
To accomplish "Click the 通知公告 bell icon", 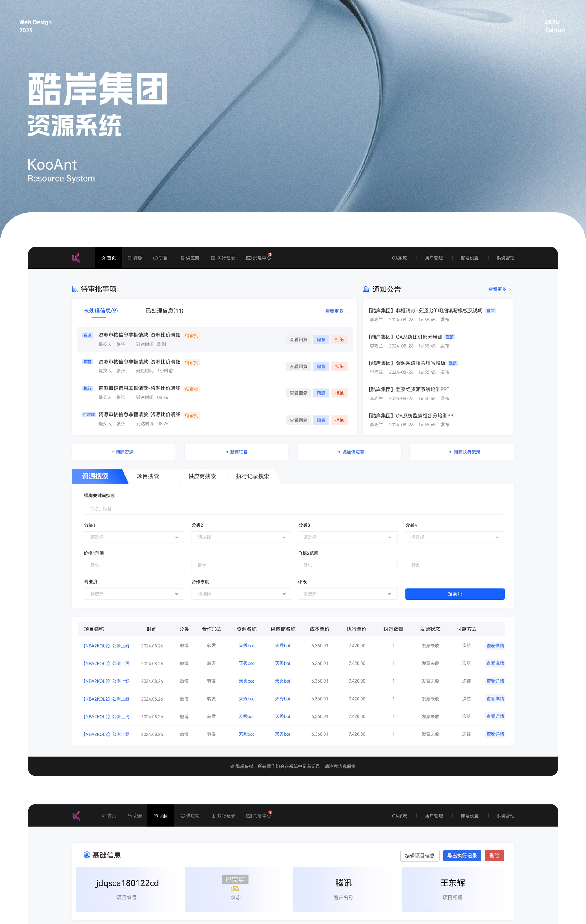I will tap(366, 289).
